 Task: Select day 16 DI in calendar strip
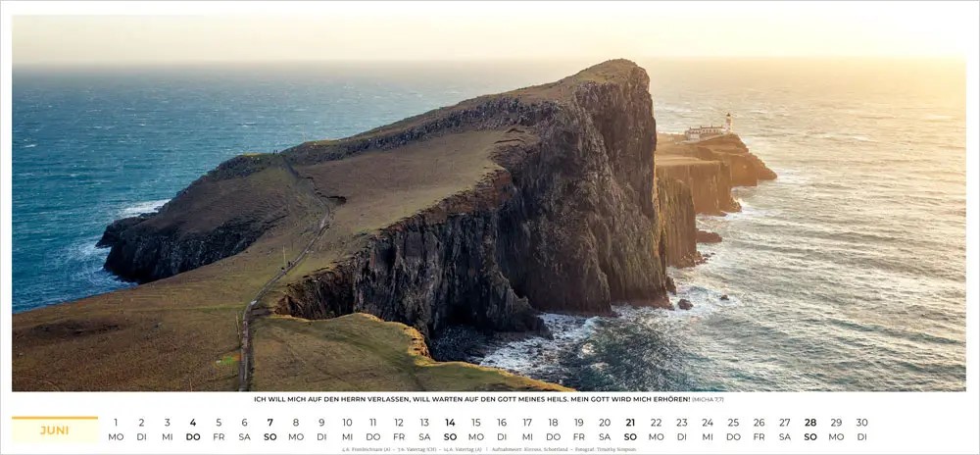(501, 430)
